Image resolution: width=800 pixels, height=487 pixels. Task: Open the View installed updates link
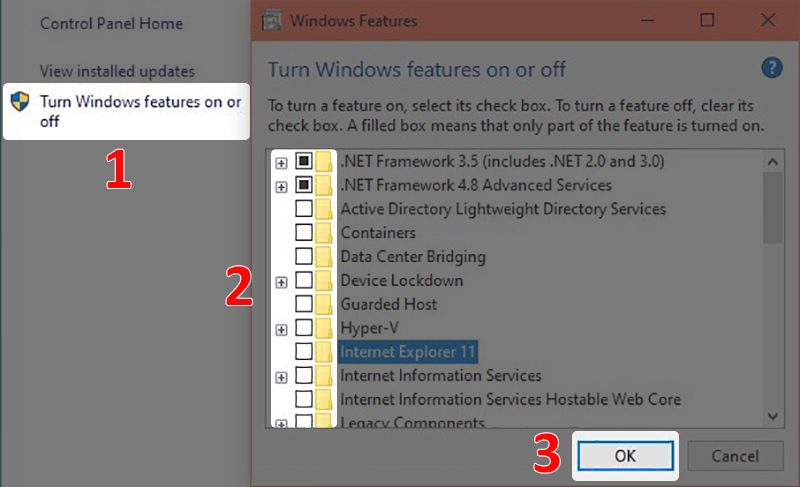pos(117,71)
